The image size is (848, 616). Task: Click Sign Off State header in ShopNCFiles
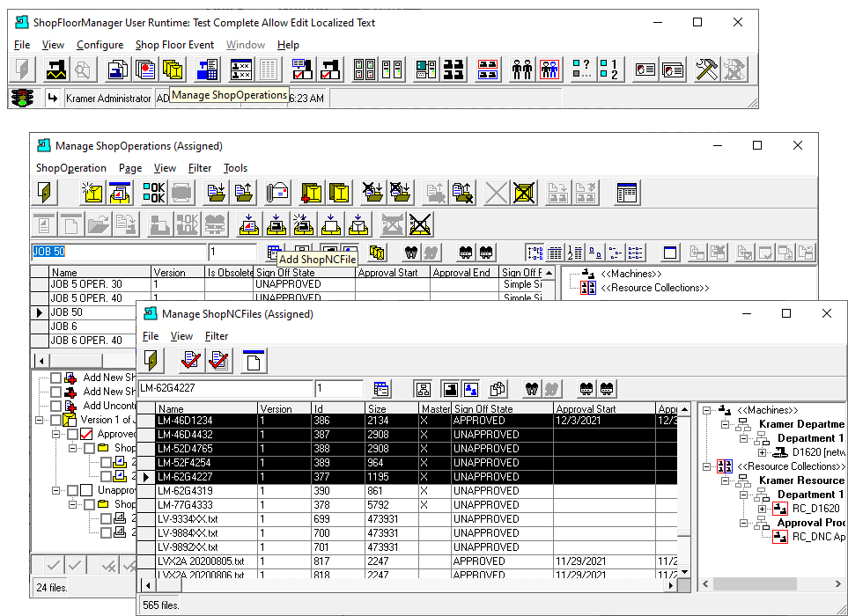pyautogui.click(x=503, y=408)
